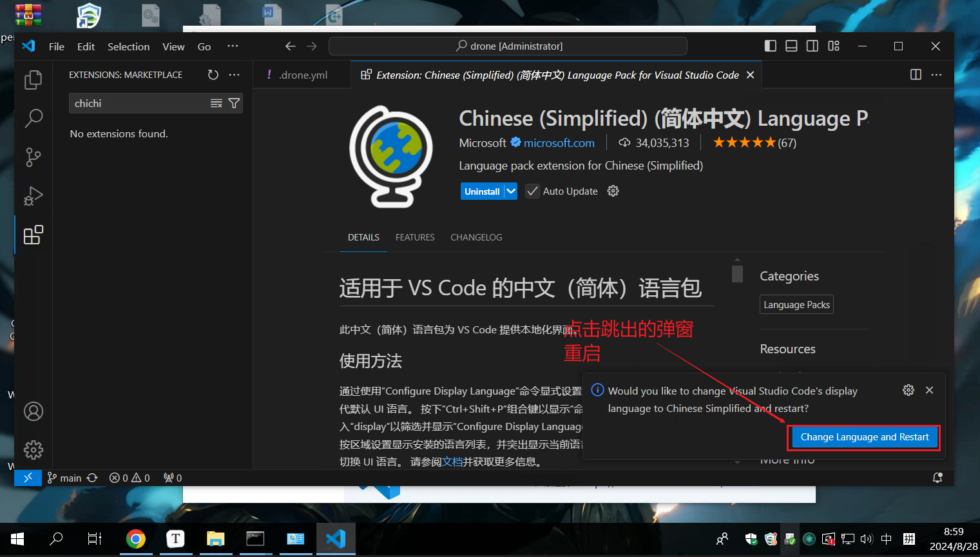980x557 pixels.
Task: Click the drone command center search bar
Action: coord(508,46)
